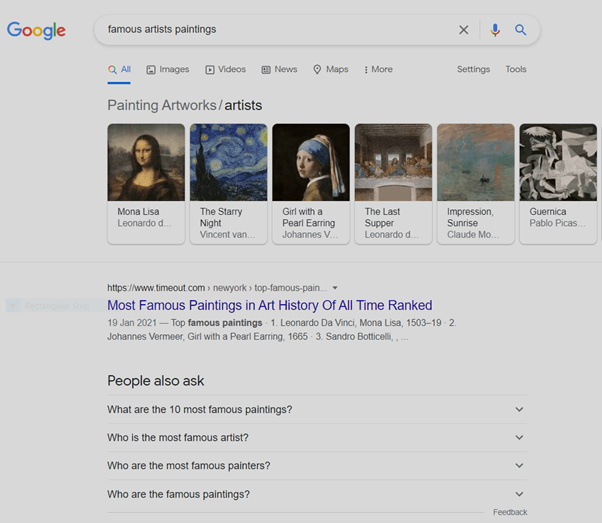Open dropdown arrow beside timeout.com URL
The image size is (602, 523).
pyautogui.click(x=335, y=288)
